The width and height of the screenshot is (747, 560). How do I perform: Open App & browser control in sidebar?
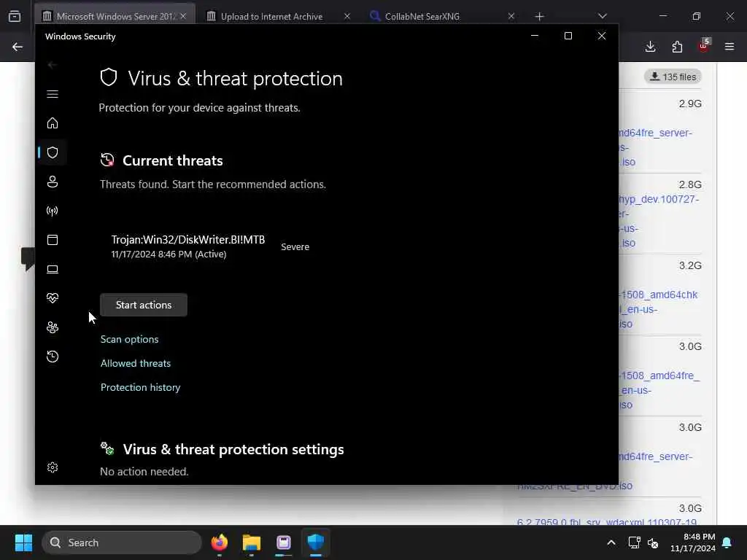pos(53,239)
